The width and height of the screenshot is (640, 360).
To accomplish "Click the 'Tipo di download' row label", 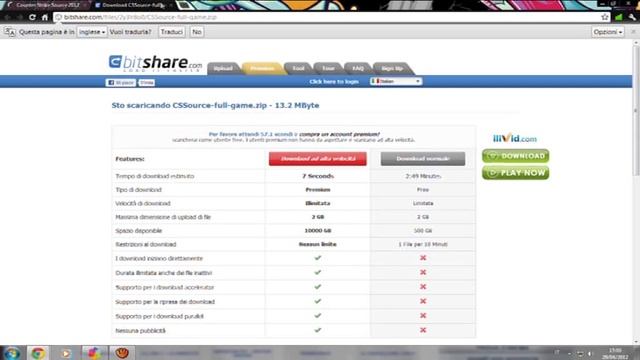I will point(138,190).
